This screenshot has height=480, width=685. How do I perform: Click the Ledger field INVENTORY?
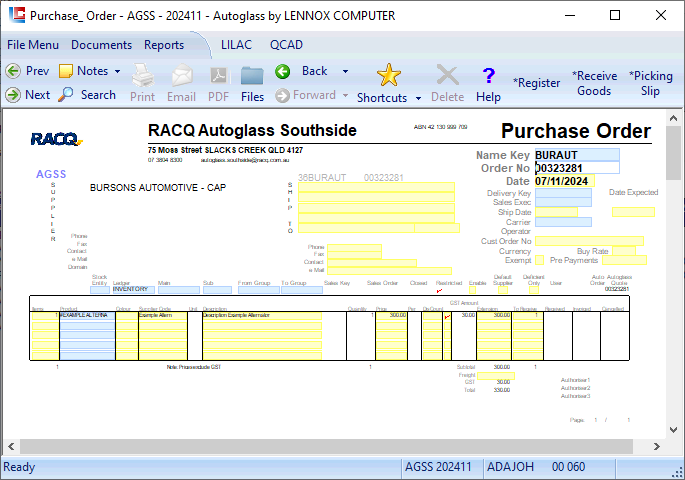click(x=134, y=290)
